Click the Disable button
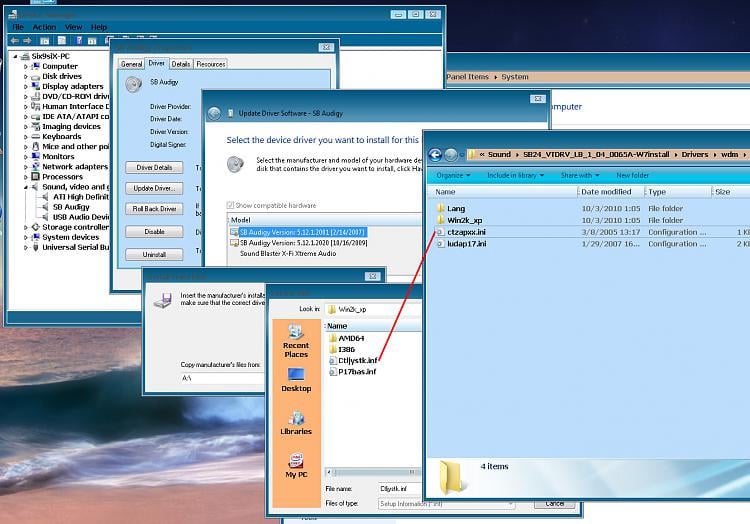Screen dimensions: 750x524 (154, 231)
